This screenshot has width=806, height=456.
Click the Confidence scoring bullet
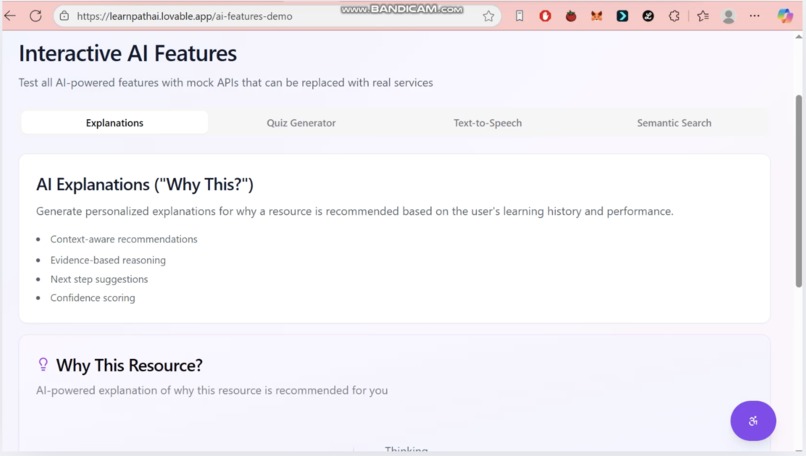coord(93,298)
